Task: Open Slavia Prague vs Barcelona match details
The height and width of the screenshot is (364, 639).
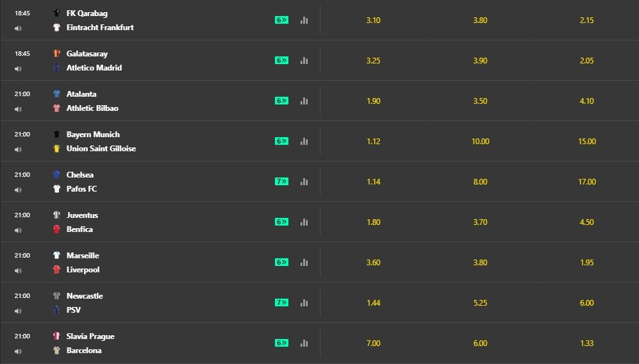Action: [x=90, y=343]
